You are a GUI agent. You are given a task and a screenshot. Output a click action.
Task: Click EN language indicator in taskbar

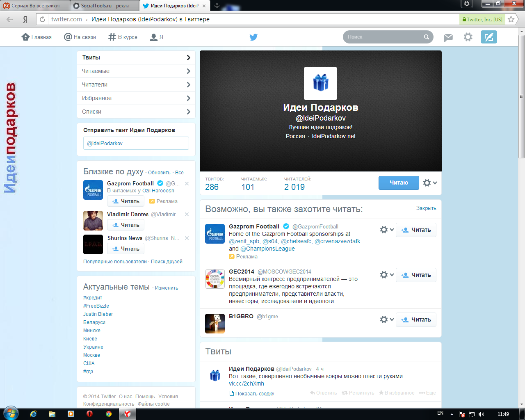pyautogui.click(x=441, y=413)
